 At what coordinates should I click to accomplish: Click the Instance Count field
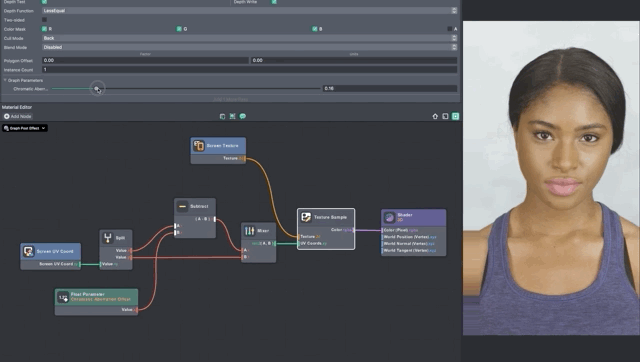point(249,70)
